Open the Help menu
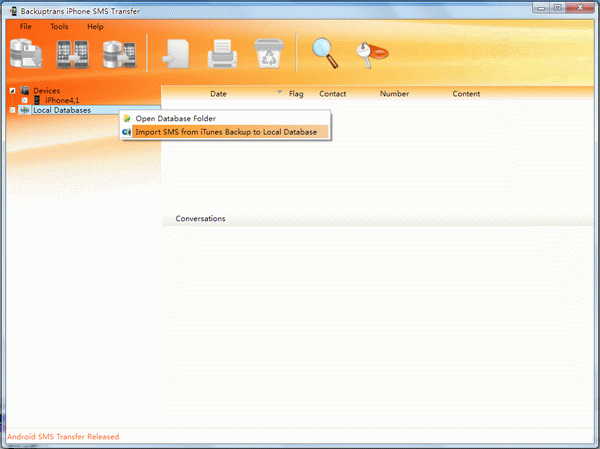 pyautogui.click(x=95, y=26)
